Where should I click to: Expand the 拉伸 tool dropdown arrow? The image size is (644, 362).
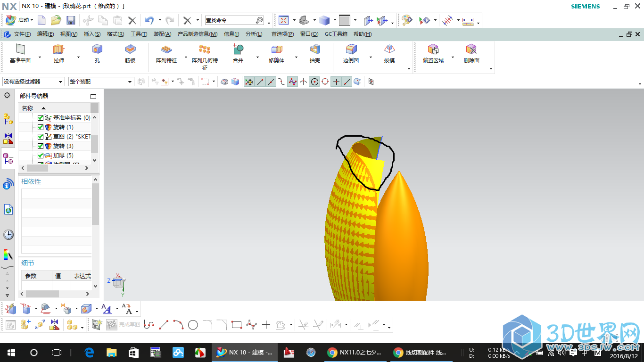tap(78, 58)
